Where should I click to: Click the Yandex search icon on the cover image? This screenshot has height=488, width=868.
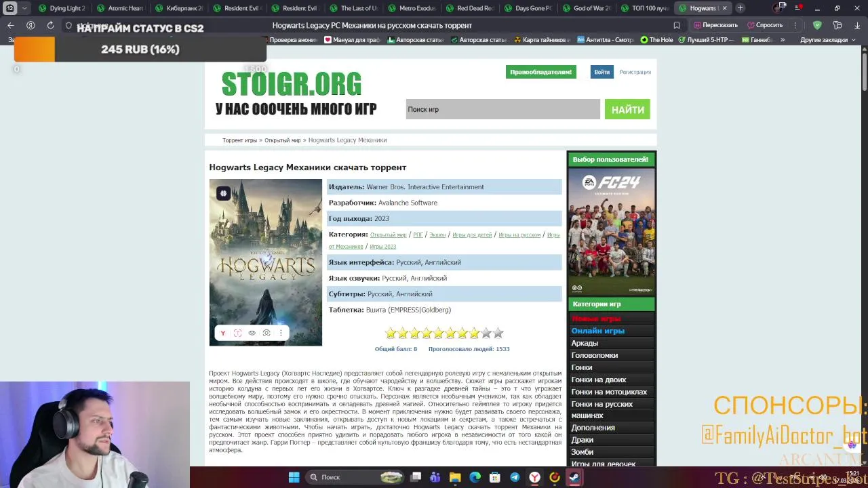[223, 333]
